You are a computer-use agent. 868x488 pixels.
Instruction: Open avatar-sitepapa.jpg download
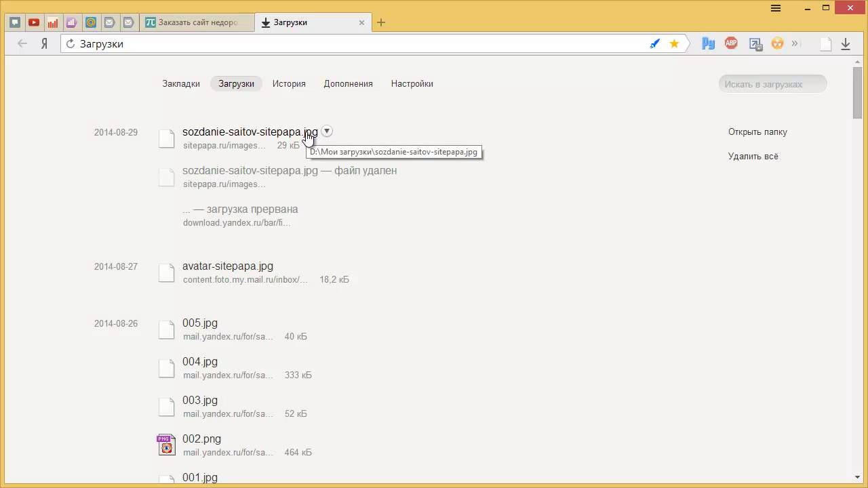point(227,266)
